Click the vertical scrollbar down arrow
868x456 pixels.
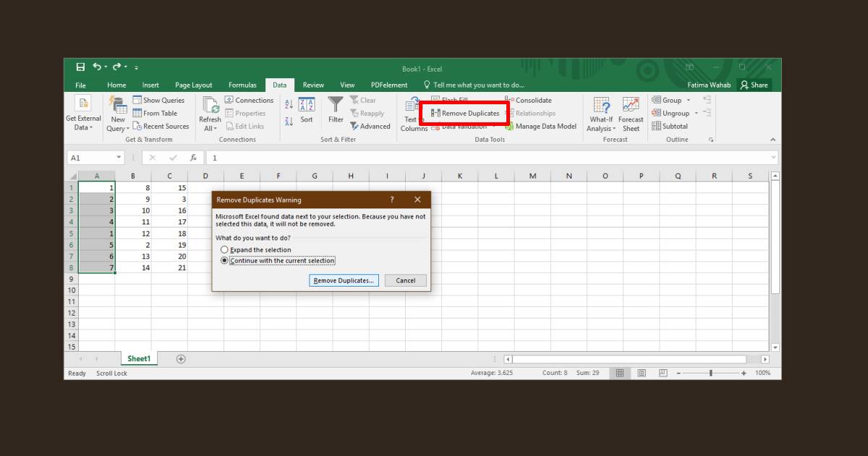pos(775,347)
